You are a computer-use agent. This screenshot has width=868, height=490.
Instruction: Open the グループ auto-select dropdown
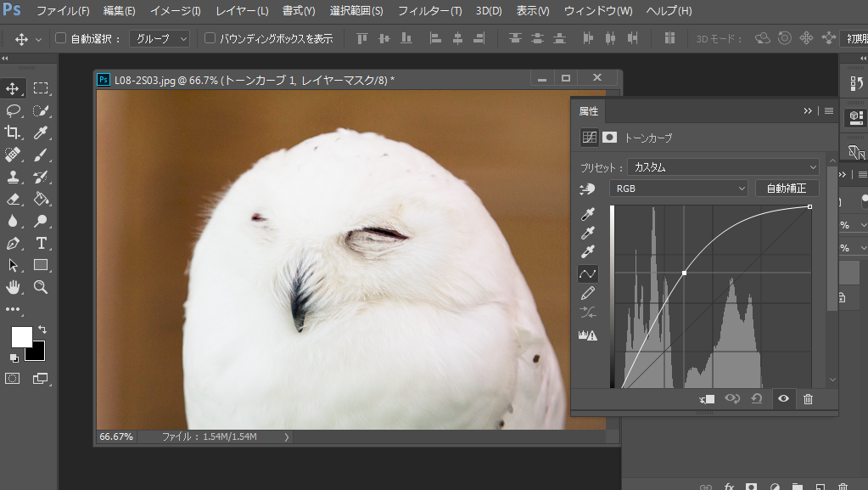160,38
